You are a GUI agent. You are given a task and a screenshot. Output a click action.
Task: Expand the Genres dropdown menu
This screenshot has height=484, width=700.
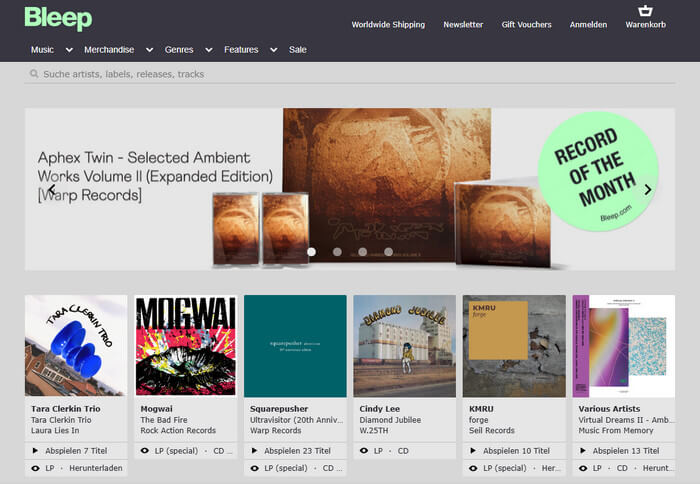tap(209, 50)
